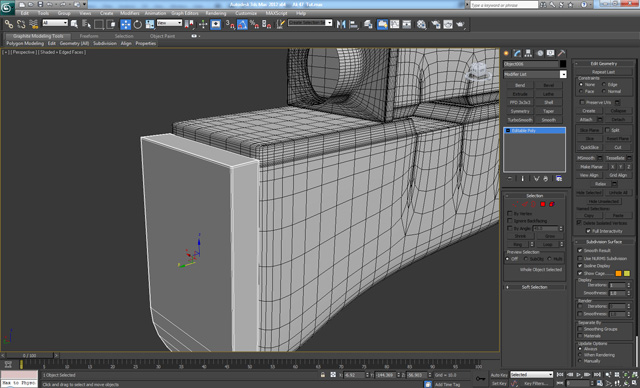Open the Modify command panel tab

[x=518, y=53]
